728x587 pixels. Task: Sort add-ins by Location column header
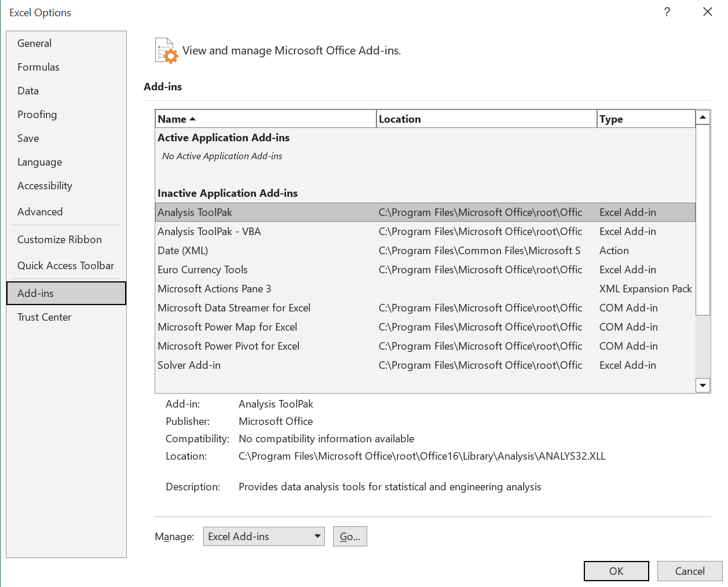486,119
